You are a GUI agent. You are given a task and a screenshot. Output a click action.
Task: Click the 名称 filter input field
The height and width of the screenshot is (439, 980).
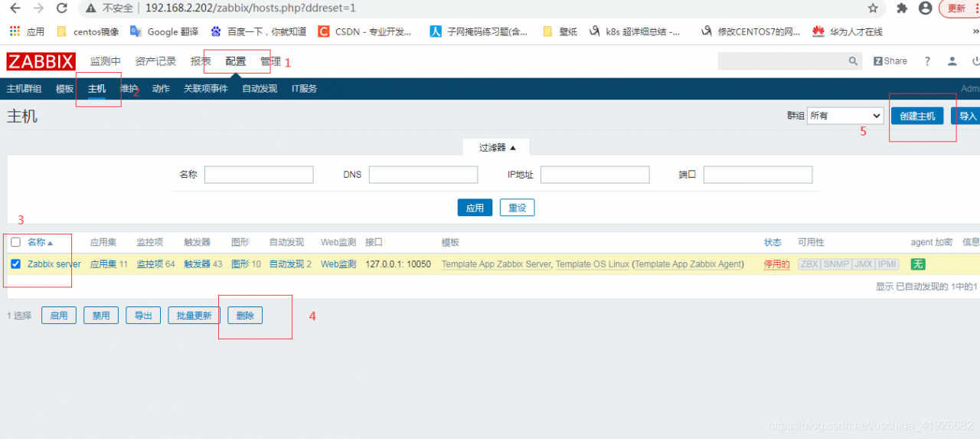click(x=259, y=175)
